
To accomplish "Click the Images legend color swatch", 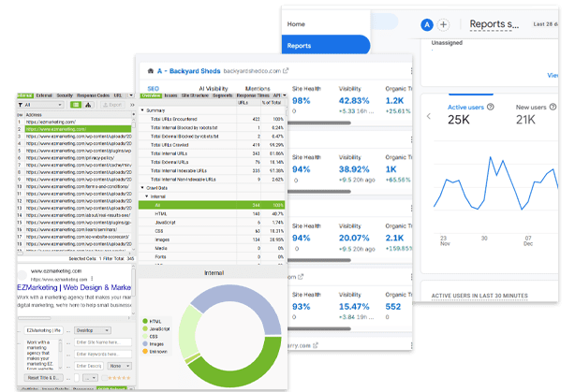I will click(x=145, y=344).
